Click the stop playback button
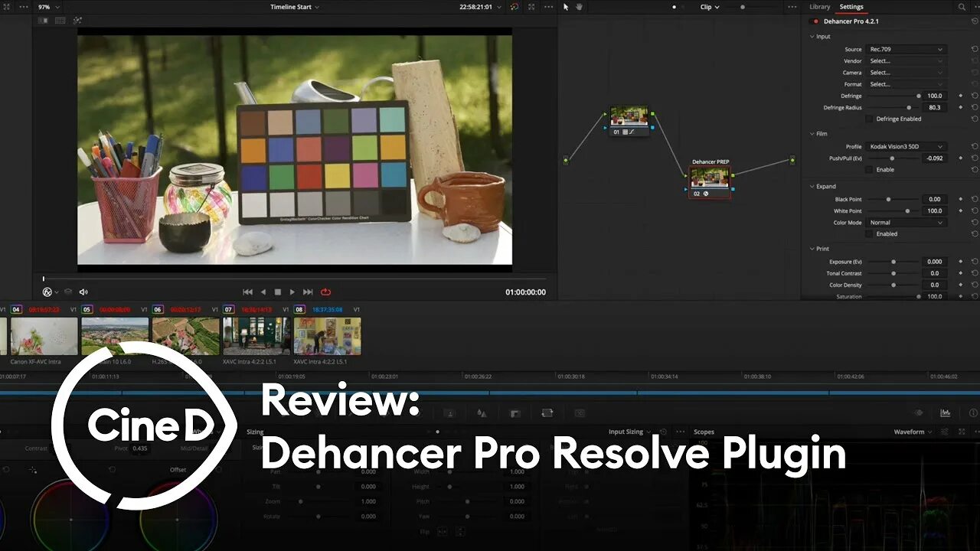This screenshot has width=980, height=551. coord(278,292)
